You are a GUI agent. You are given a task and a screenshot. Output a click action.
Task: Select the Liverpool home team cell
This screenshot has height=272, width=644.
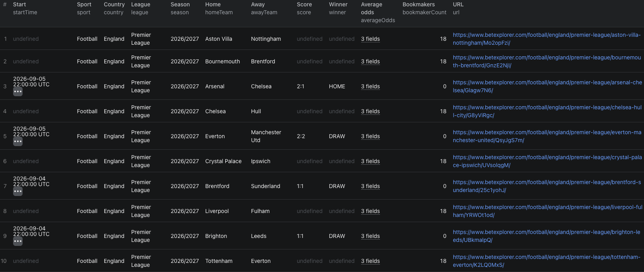(x=217, y=211)
